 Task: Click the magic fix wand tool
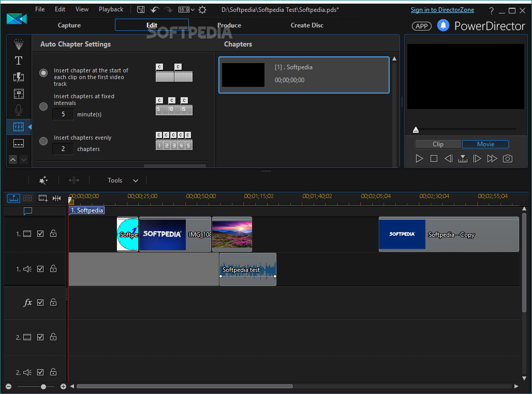coord(43,180)
